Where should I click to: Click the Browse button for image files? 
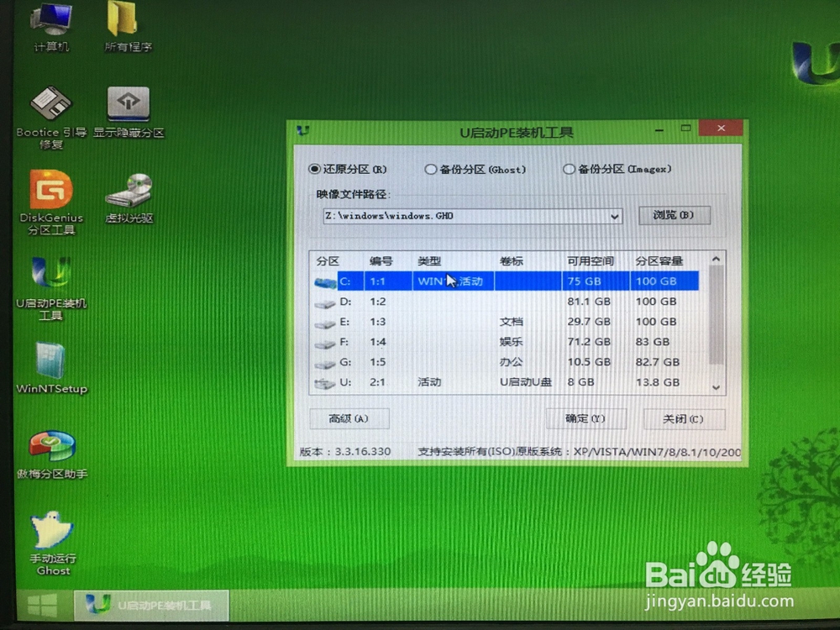(x=675, y=215)
